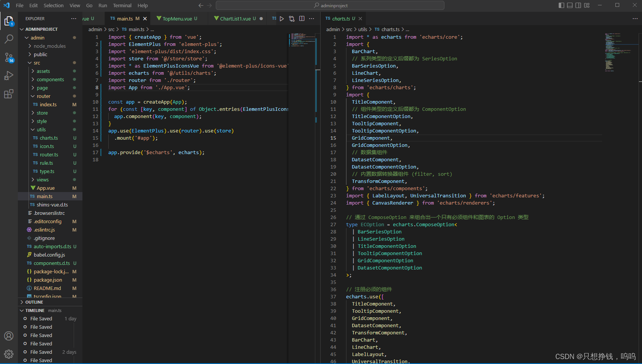Screen dimensions: 642x364
Task: Click the minimap of main.ts editor
Action: 302,40
